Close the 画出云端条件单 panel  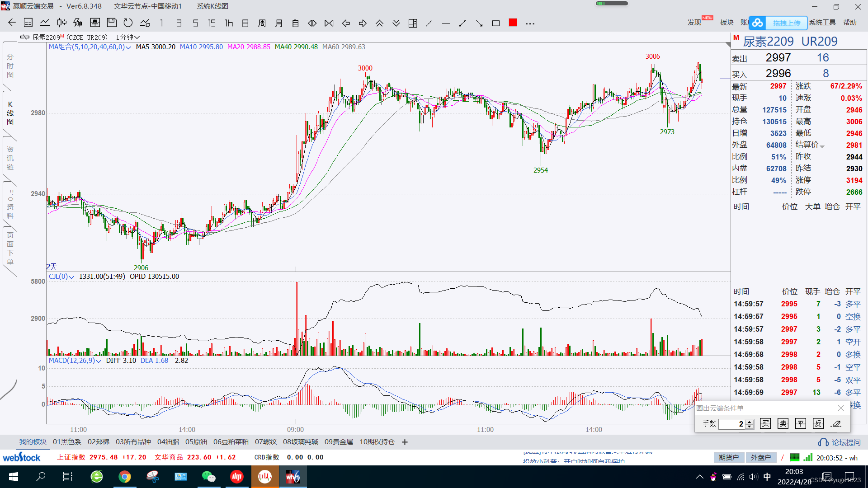click(x=841, y=408)
